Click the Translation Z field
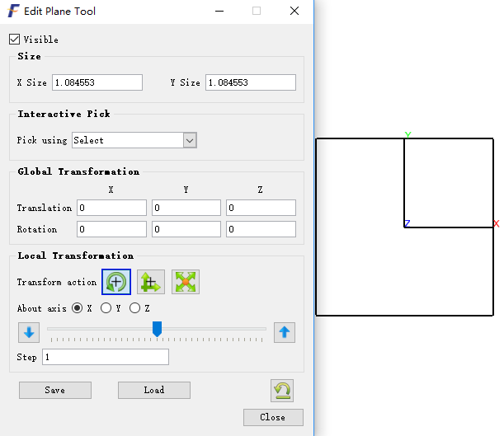 [261, 208]
